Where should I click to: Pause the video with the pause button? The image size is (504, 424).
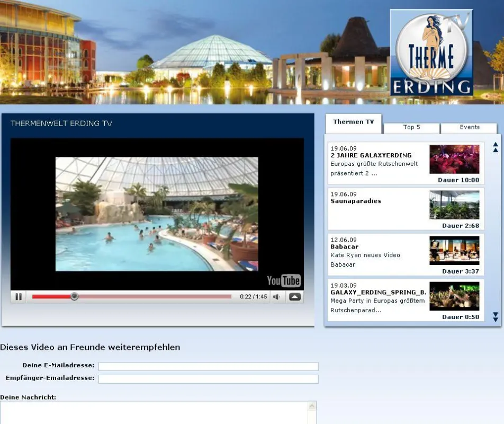pos(19,297)
